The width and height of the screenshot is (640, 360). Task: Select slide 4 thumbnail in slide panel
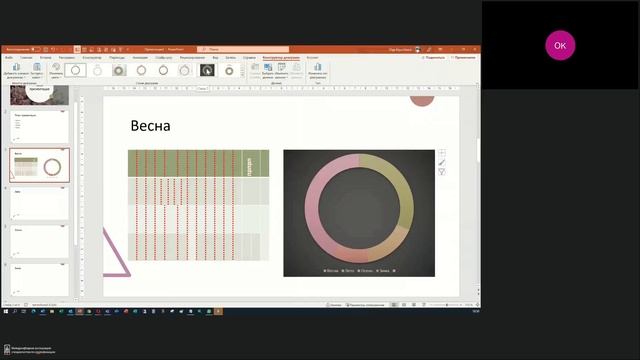click(x=40, y=204)
